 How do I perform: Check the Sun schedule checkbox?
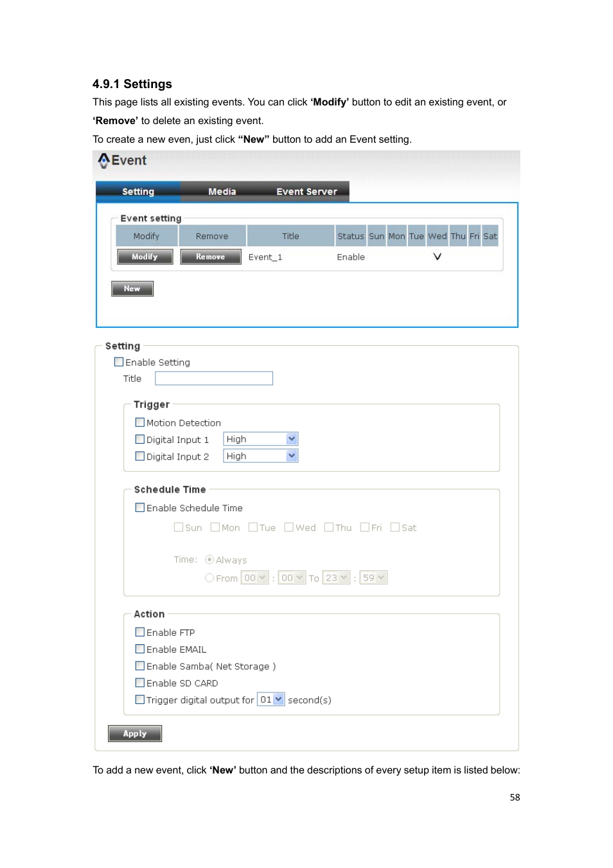179,527
